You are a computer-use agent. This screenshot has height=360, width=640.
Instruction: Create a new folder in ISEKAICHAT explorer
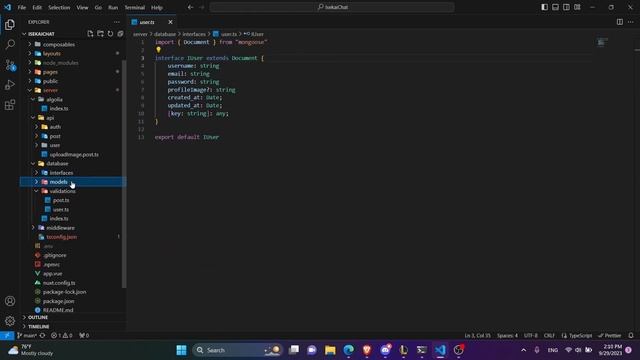click(x=100, y=34)
